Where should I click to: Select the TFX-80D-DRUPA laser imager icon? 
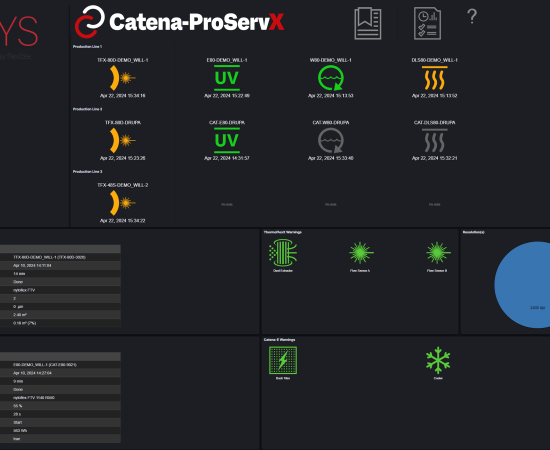[x=122, y=140]
